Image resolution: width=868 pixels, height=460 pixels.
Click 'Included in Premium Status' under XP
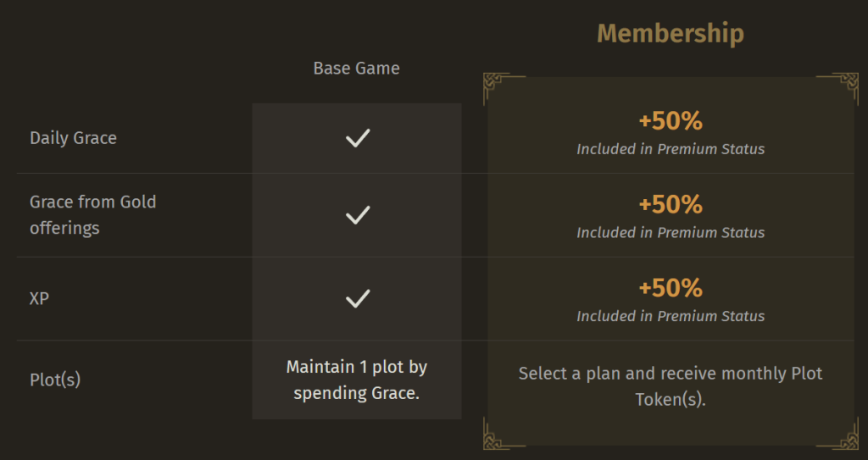[670, 316]
